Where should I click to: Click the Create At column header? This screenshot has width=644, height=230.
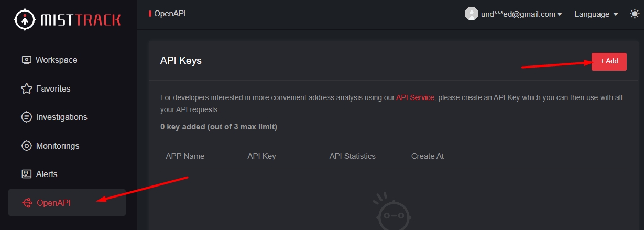click(x=428, y=156)
